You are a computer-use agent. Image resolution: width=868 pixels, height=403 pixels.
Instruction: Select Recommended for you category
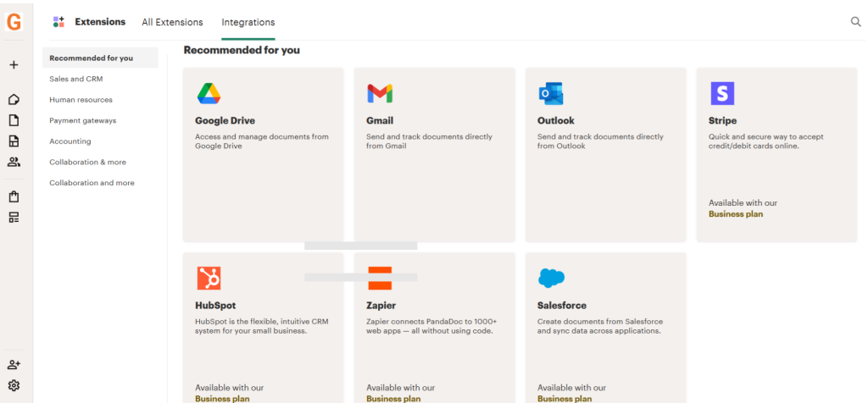click(x=100, y=58)
